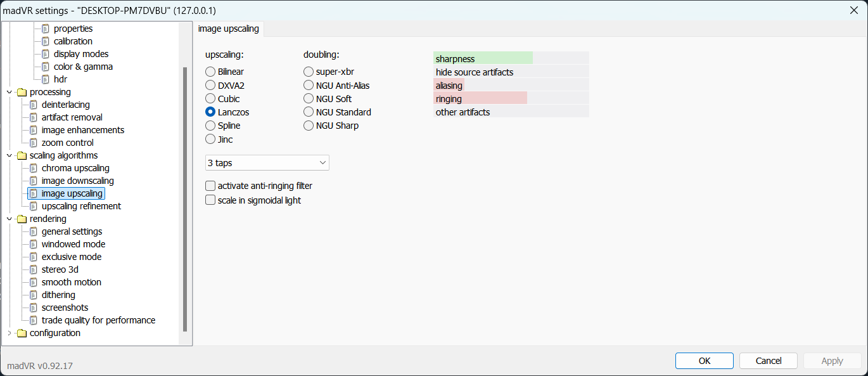Click the chroma upscaling page icon
This screenshot has height=376, width=868.
click(34, 168)
